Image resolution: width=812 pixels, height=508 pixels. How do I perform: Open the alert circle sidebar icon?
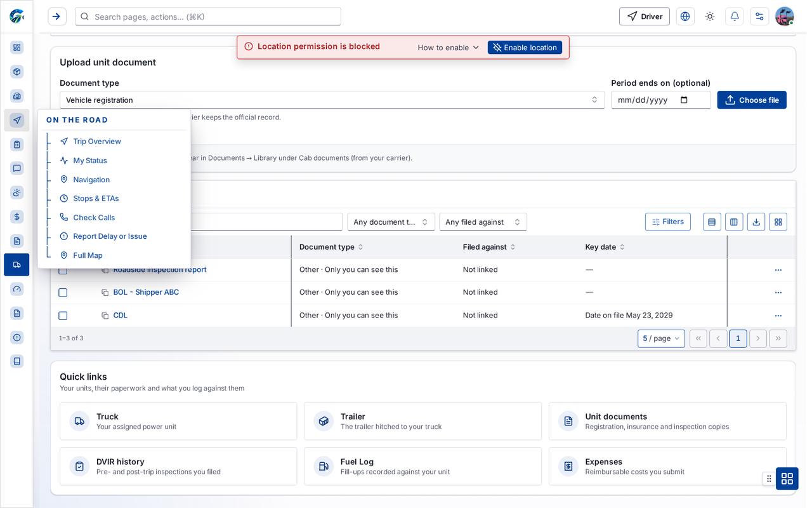coord(17,337)
